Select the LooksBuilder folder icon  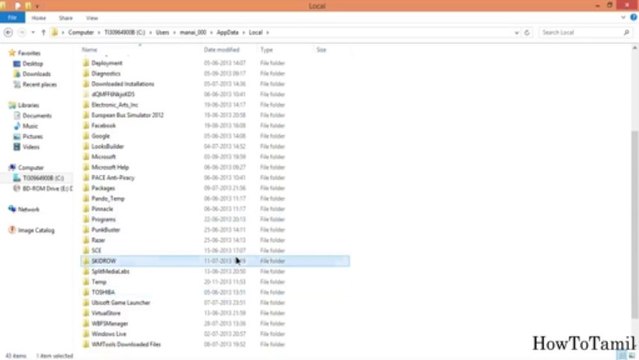pyautogui.click(x=86, y=146)
